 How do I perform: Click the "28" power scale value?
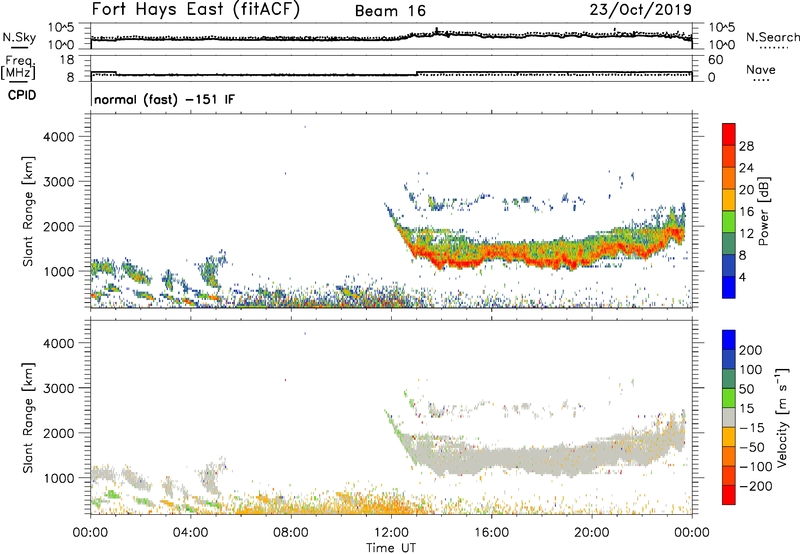(746, 146)
